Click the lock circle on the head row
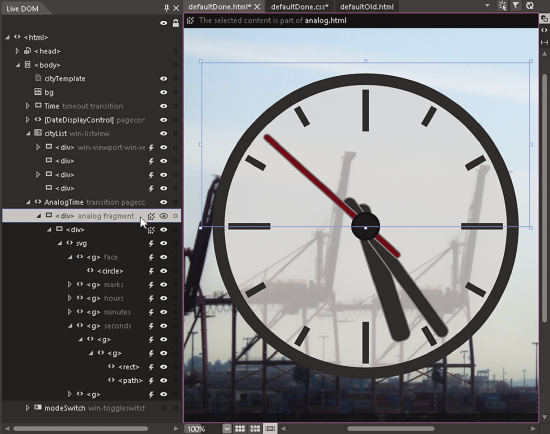Viewport: 550px width, 434px height. point(175,51)
